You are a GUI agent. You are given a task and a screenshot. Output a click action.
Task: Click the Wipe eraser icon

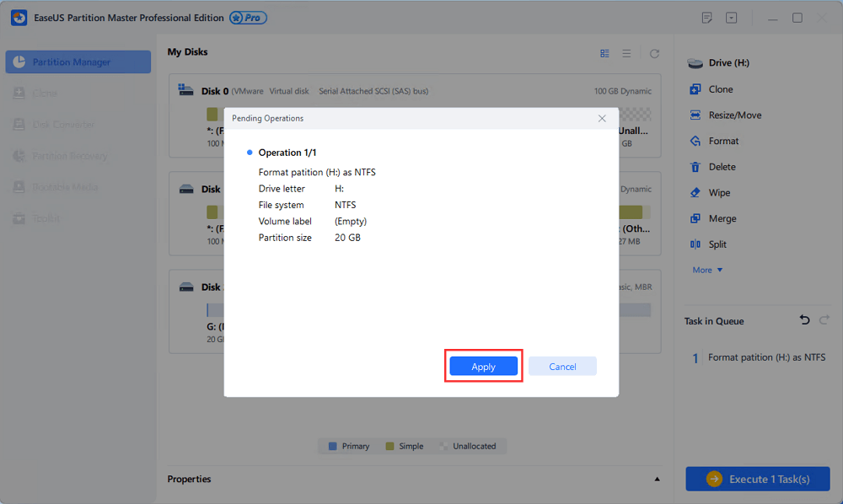695,192
